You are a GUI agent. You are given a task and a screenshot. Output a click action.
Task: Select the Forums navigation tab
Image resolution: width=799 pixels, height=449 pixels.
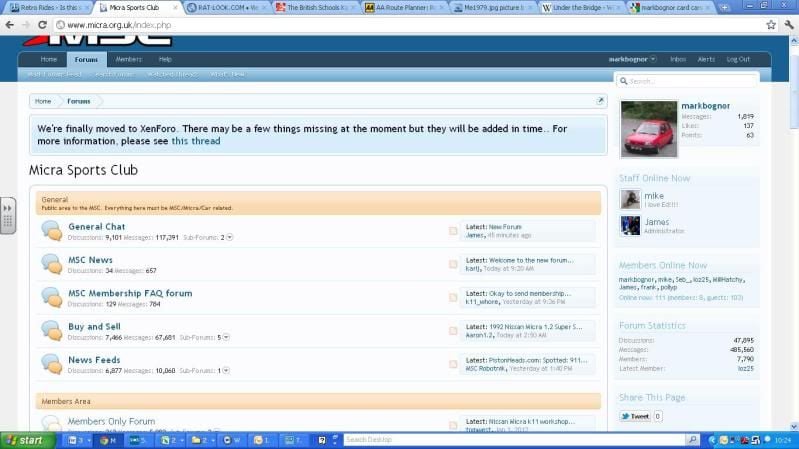[86, 60]
